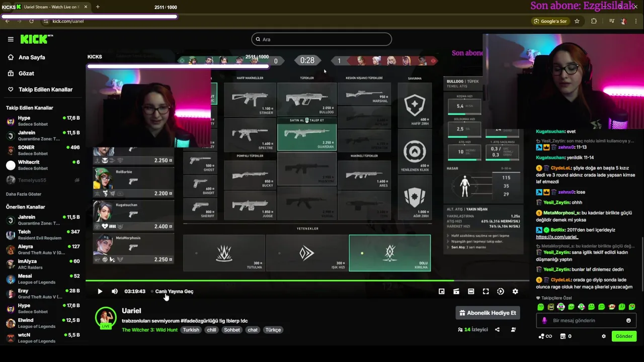Create a clip of the stream
644x362 pixels.
tap(456, 291)
